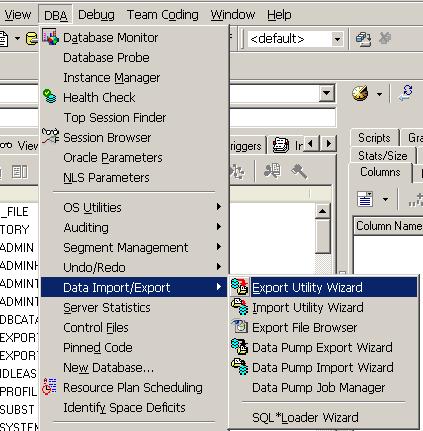
Task: Click the Session Browser glasses icon
Action: (50, 136)
